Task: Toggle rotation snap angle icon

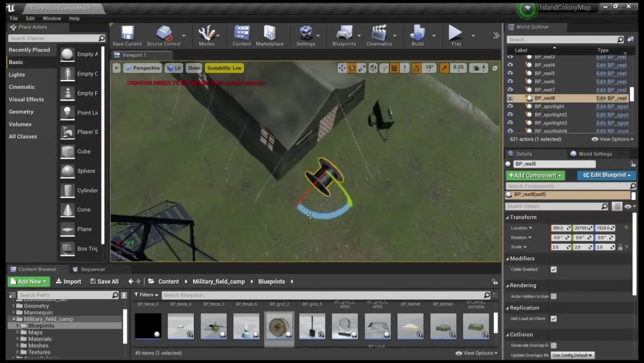Action: click(x=417, y=68)
